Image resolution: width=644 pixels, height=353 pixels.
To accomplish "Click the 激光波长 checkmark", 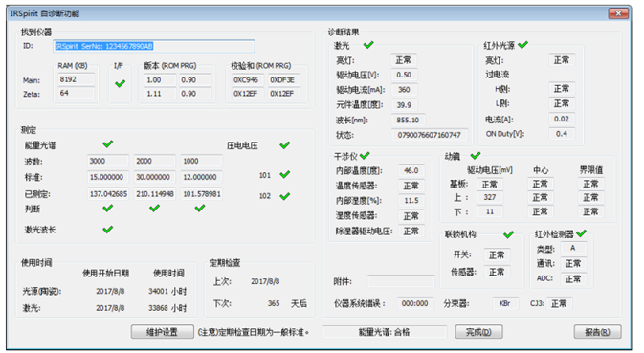I will [107, 229].
